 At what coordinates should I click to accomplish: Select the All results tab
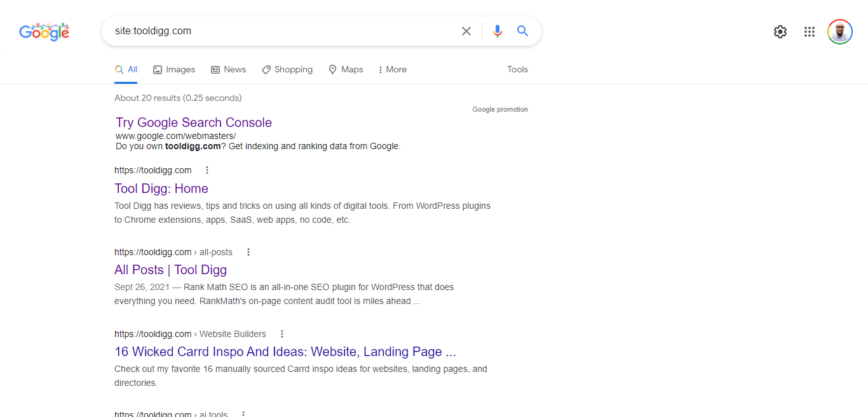coord(126,70)
